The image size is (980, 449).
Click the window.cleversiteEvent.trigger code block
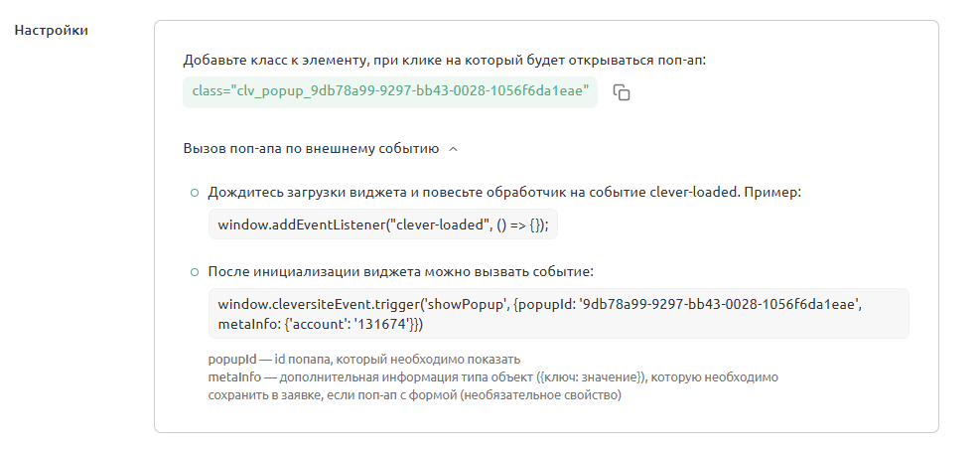click(558, 314)
